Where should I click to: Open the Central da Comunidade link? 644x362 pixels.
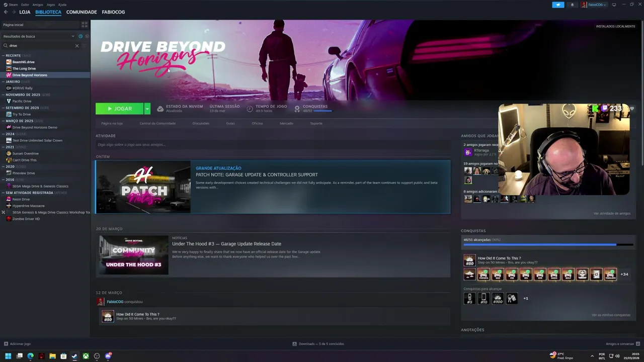pos(157,123)
